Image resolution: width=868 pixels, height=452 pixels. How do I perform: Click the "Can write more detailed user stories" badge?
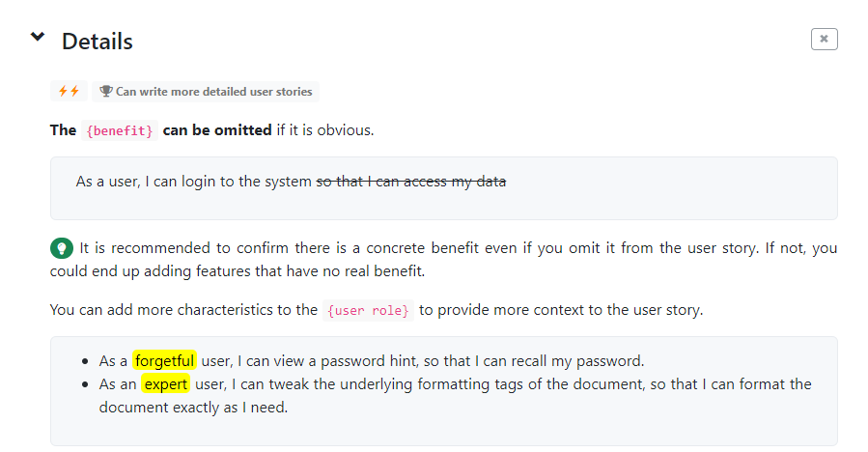coord(206,91)
